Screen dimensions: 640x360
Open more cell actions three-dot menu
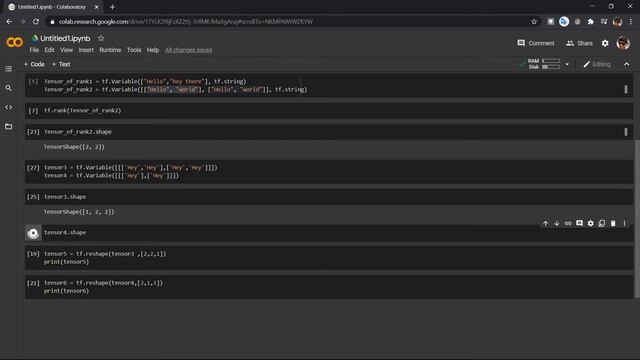tap(624, 223)
